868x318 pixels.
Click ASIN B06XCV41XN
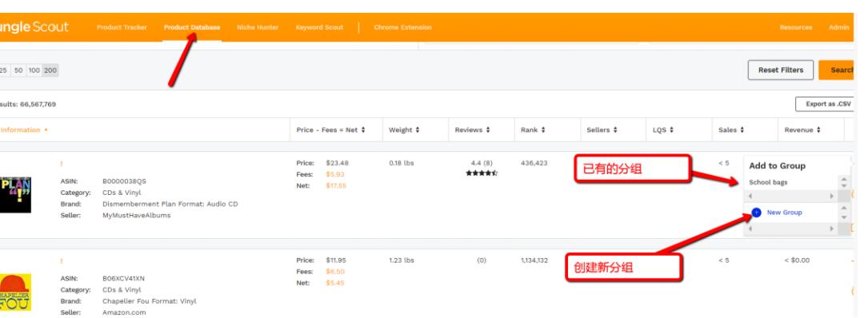pyautogui.click(x=123, y=279)
